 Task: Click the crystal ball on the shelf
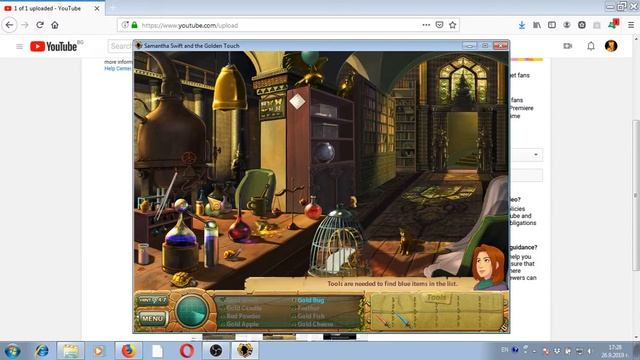[x=324, y=152]
